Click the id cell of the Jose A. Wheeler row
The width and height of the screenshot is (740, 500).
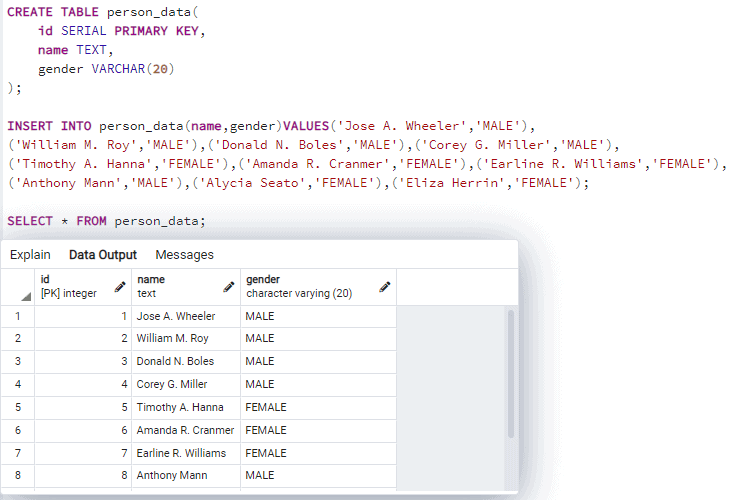[83, 316]
